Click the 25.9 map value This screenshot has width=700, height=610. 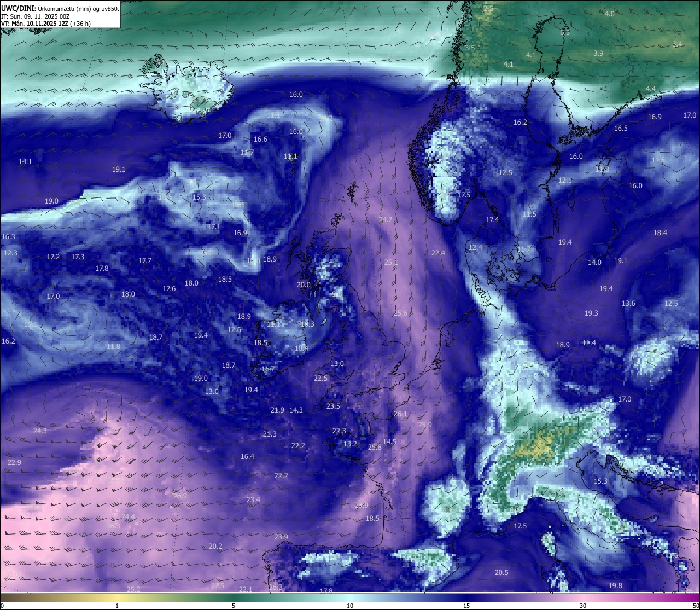[425, 425]
